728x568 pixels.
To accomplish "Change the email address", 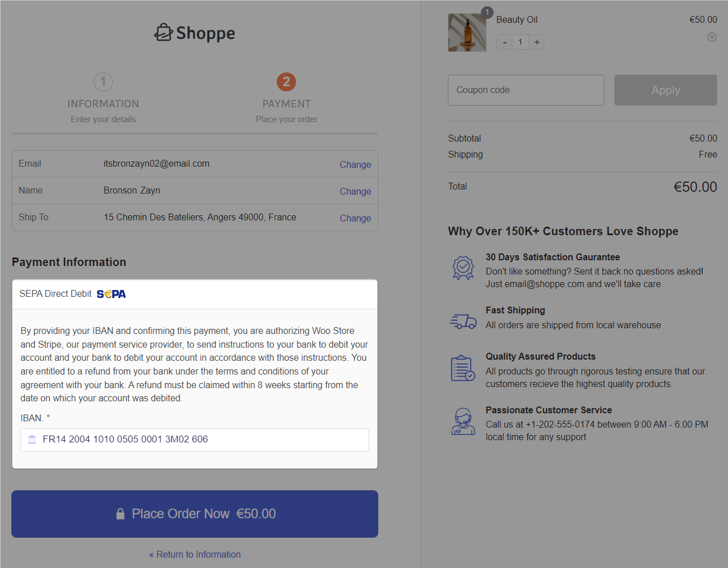I will (355, 164).
